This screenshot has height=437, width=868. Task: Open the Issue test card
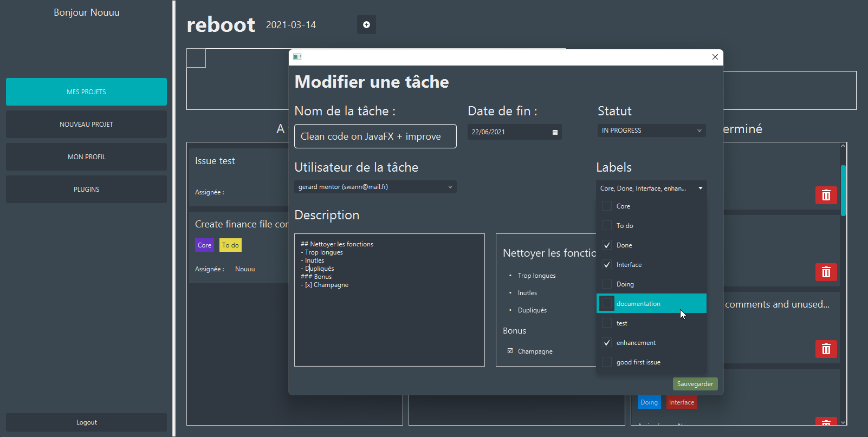pos(238,176)
